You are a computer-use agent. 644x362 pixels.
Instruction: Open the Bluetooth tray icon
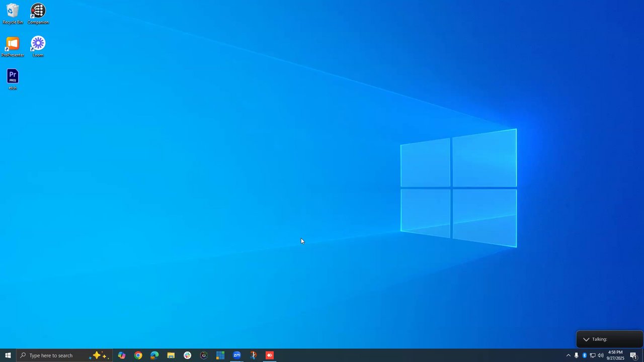pos(585,355)
